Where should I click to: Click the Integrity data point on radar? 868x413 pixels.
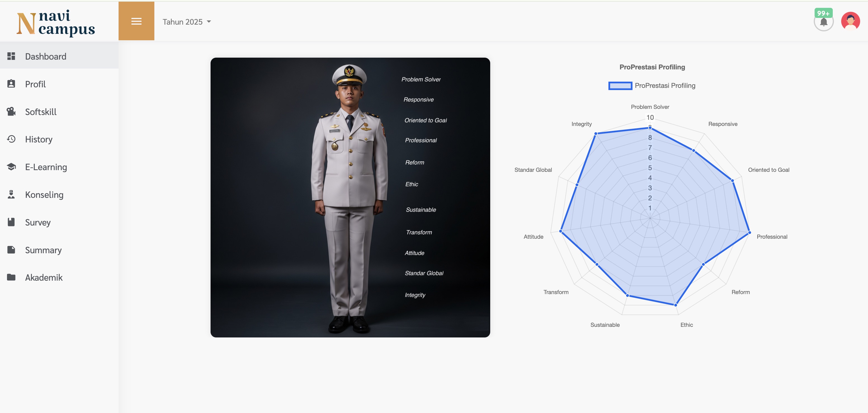(596, 134)
